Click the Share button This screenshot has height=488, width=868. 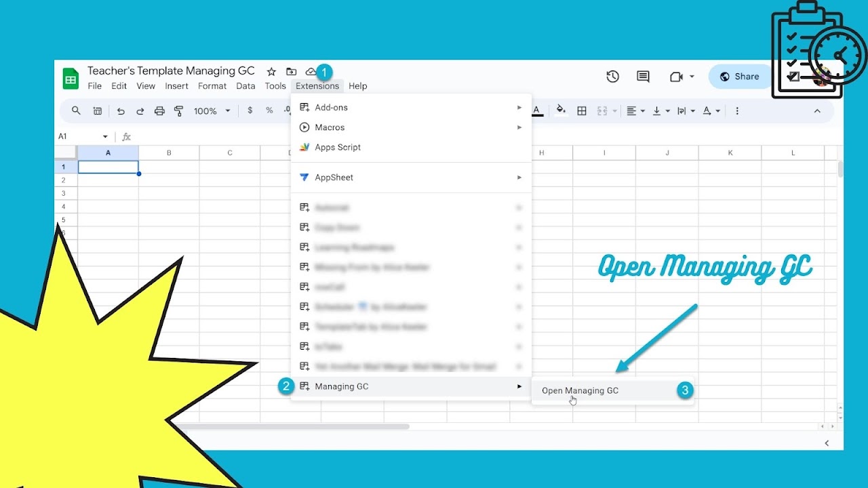tap(740, 77)
